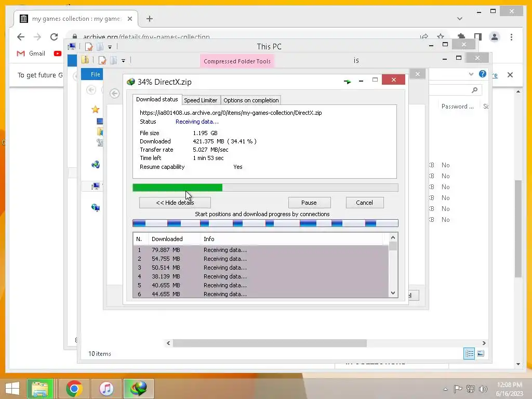
Task: Open the Windows Start button
Action: pyautogui.click(x=12, y=389)
